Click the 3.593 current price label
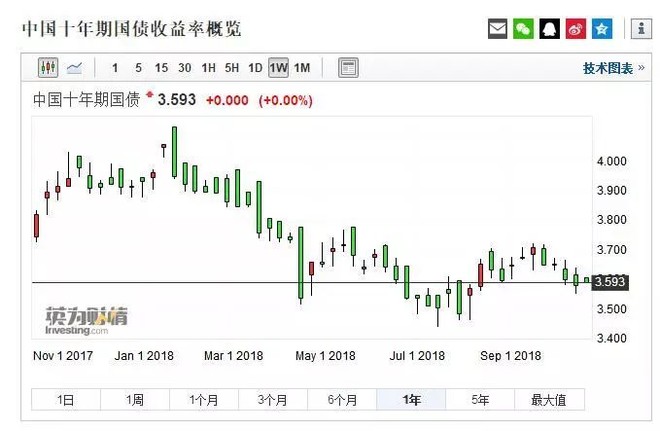The image size is (660, 431). point(609,282)
